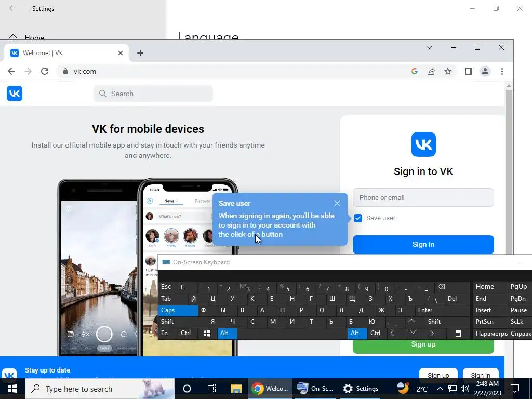Viewport: 532px width, 399px height.
Task: Click the green Sign up button
Action: click(x=423, y=345)
